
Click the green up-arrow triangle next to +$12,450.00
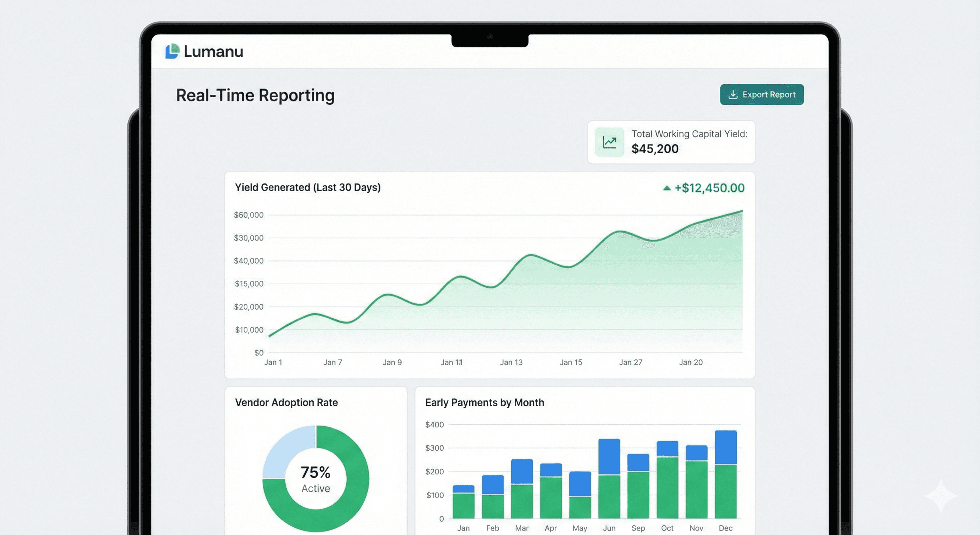coord(667,188)
